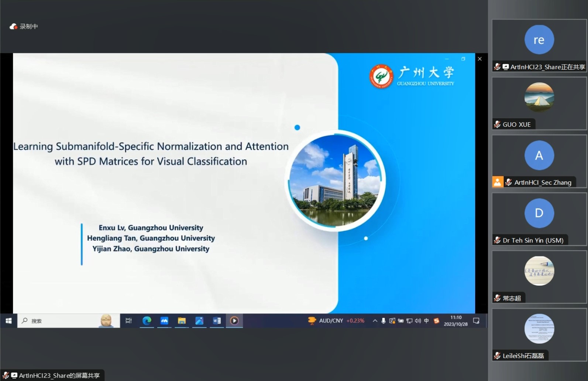Select Dr Teh Sin Yin (USM) tile
This screenshot has height=381, width=588.
click(539, 219)
